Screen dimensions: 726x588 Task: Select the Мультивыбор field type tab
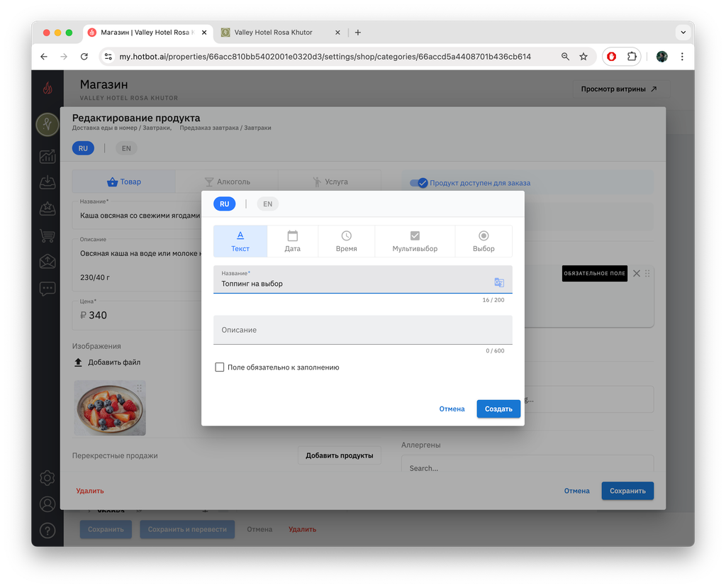(x=415, y=241)
